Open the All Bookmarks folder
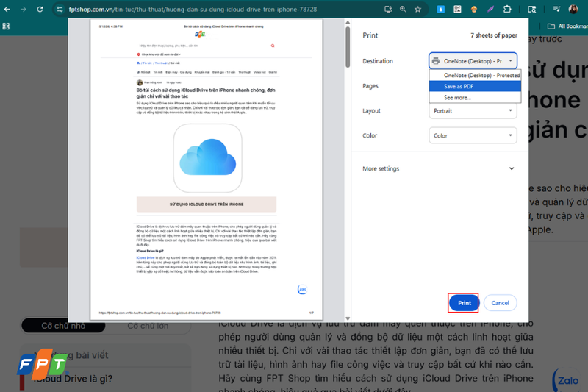 pos(567,26)
